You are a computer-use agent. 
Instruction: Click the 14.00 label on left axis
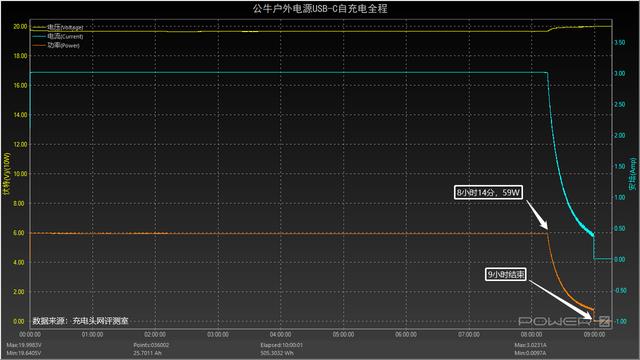20,115
